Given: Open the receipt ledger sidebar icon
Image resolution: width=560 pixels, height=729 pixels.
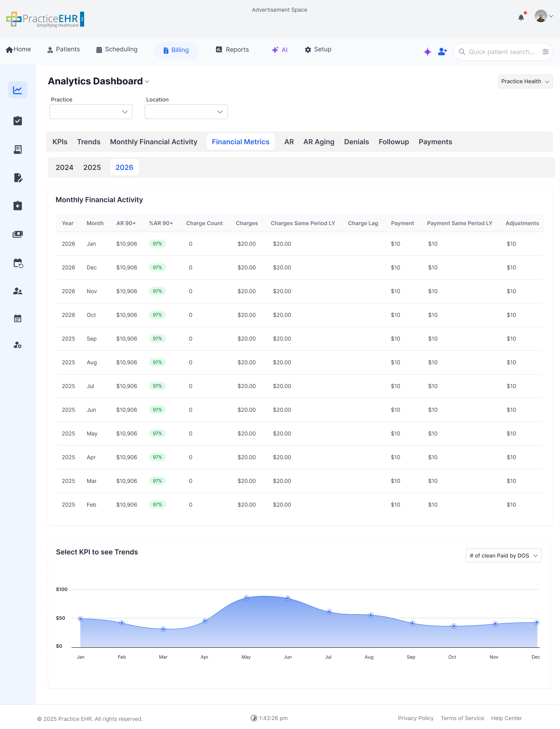Looking at the screenshot, I should (17, 149).
